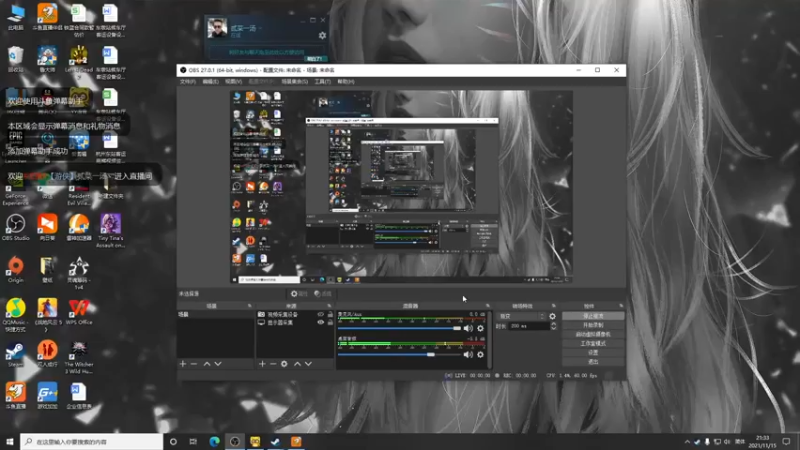
Task: Move scene down with the Scenes panel down arrow
Action: point(218,364)
